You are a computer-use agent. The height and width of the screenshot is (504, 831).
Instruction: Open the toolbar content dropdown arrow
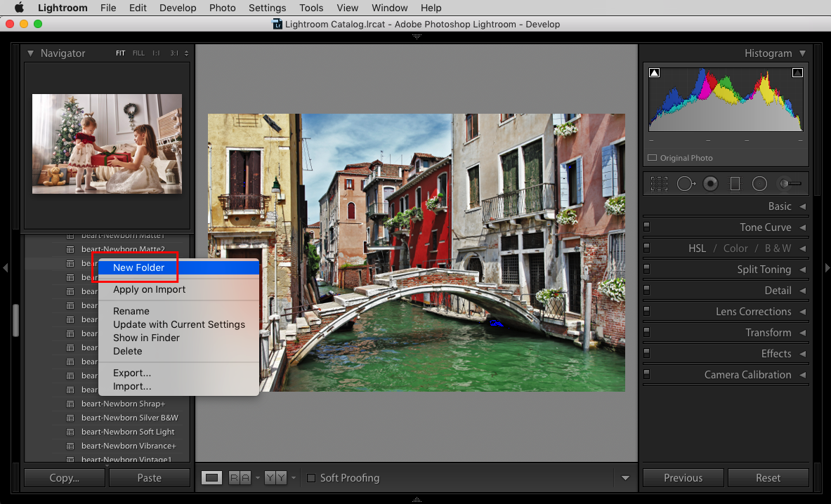click(625, 478)
